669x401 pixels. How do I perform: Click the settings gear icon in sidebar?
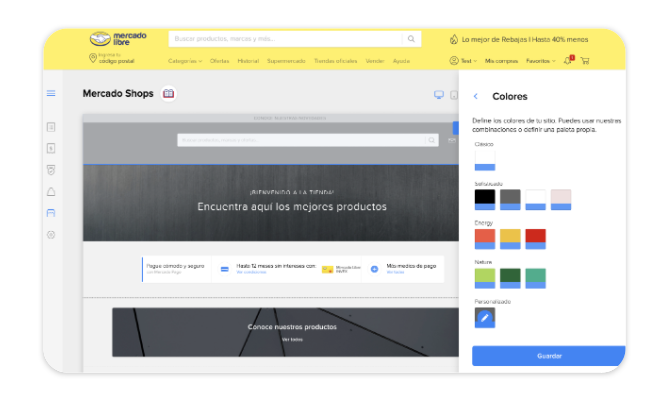(x=51, y=235)
